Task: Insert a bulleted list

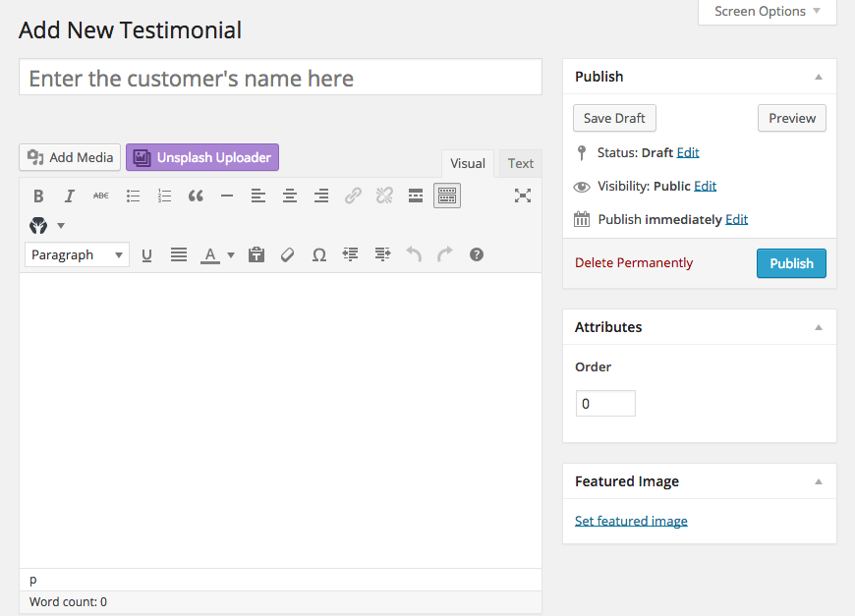Action: coord(133,196)
